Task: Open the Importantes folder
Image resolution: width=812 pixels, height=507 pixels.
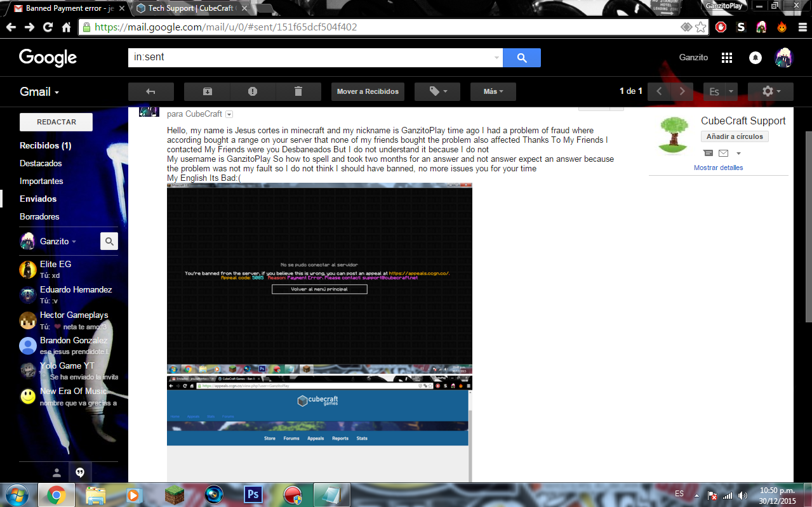Action: 41,181
